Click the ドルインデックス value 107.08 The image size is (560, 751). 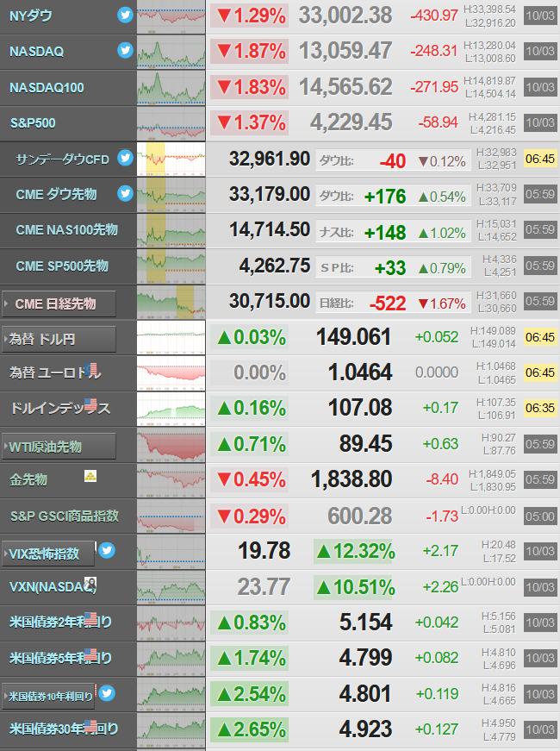coord(360,408)
